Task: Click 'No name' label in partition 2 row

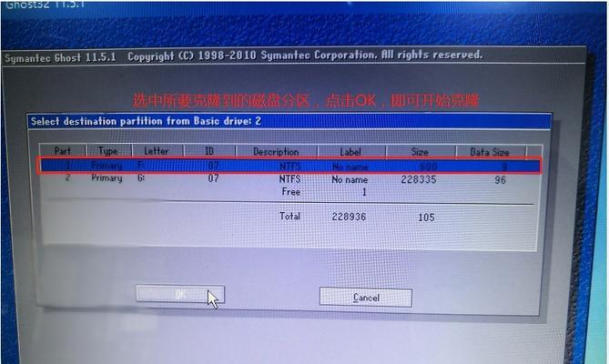Action: click(350, 179)
